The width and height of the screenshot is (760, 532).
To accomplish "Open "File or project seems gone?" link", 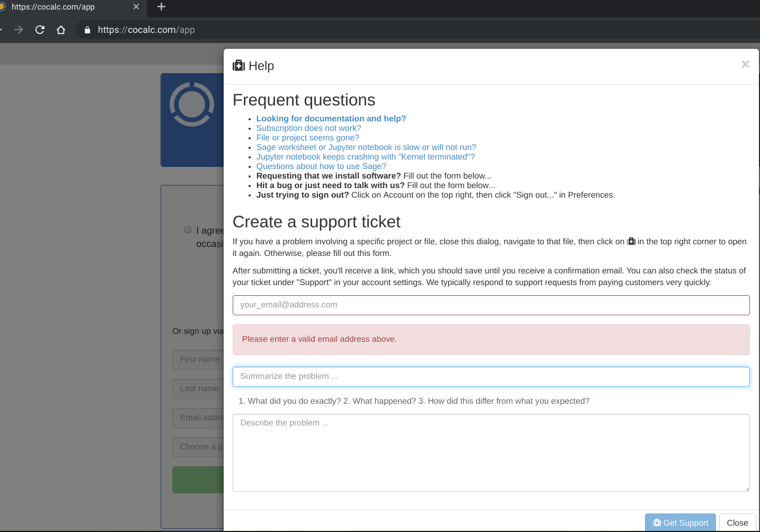I will (307, 137).
